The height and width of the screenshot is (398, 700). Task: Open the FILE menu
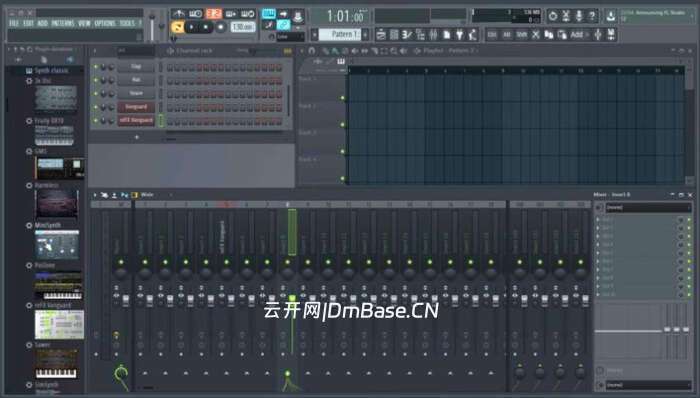coord(14,23)
